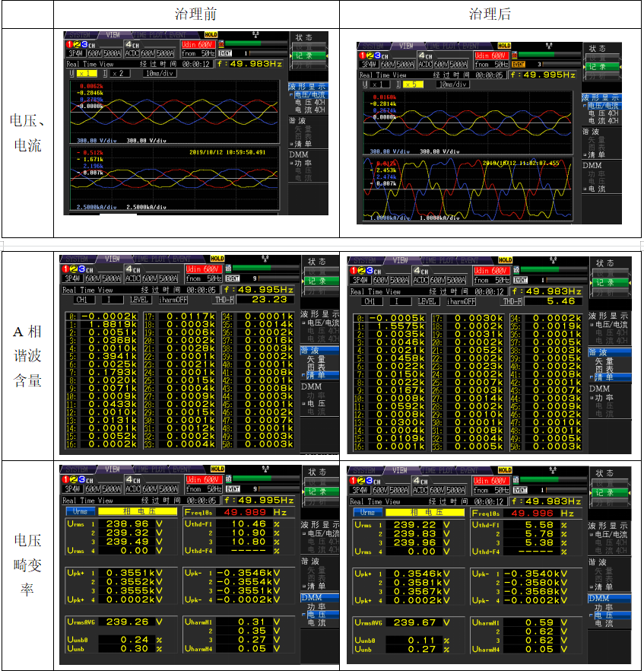Viewport: 644px width, 671px height.
Task: Click THD-F value 23.23
Action: pyautogui.click(x=269, y=300)
